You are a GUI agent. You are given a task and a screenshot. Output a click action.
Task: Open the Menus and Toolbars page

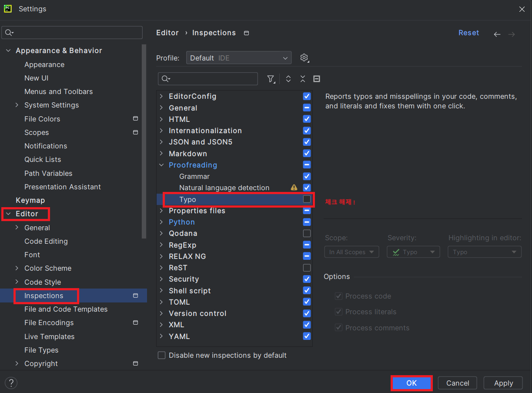[x=59, y=91]
